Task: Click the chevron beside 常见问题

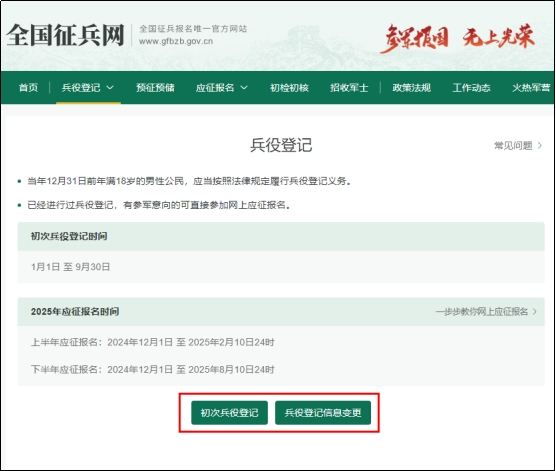Action: tap(540, 145)
